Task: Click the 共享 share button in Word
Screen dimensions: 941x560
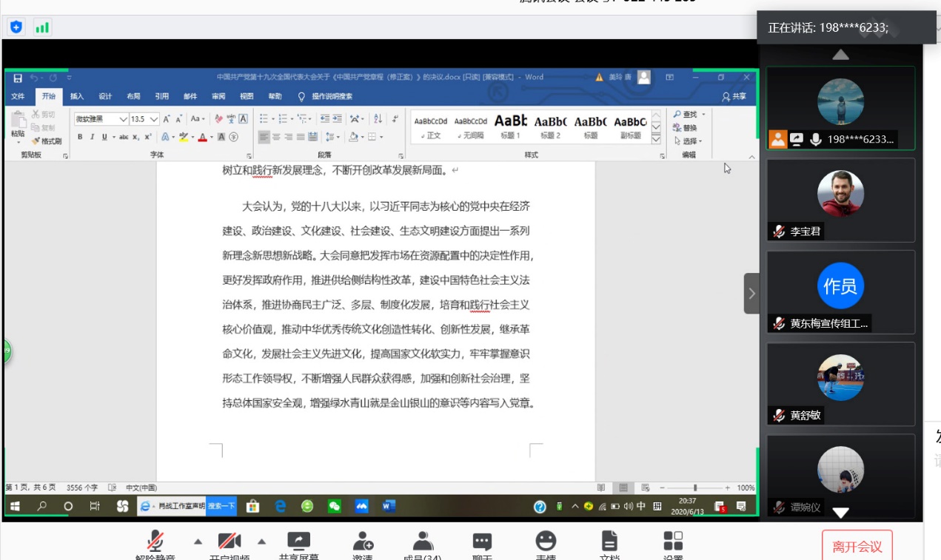Action: (734, 96)
